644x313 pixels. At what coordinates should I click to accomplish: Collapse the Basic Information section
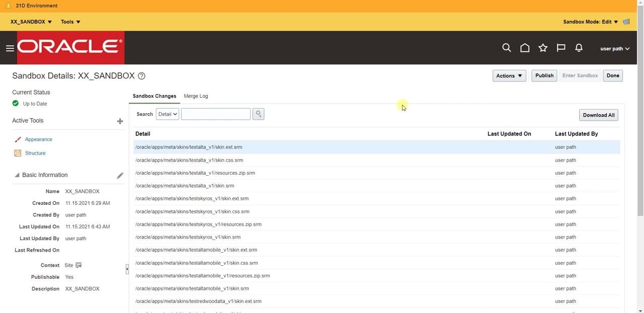[17, 175]
